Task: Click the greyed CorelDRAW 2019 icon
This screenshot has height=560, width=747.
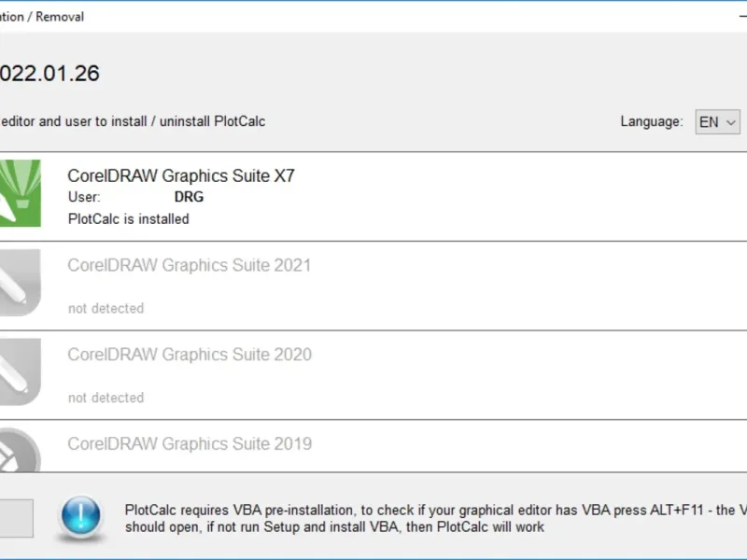Action: [x=20, y=450]
